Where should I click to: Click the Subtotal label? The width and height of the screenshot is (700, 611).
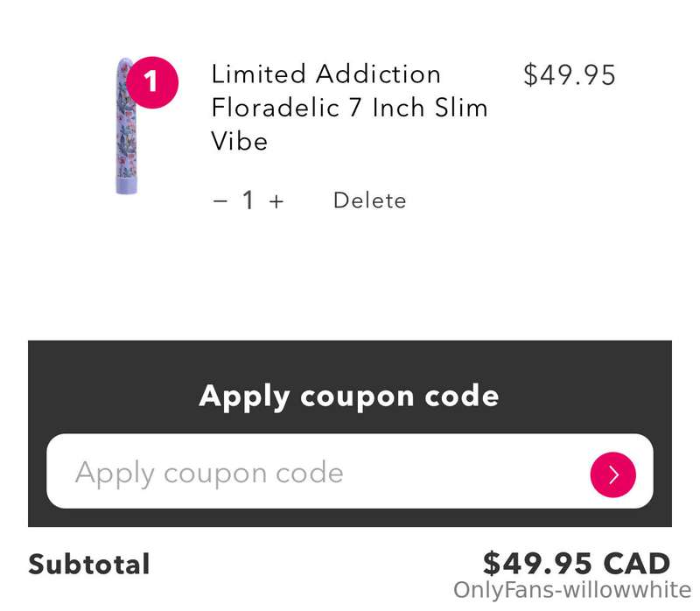pyautogui.click(x=89, y=564)
